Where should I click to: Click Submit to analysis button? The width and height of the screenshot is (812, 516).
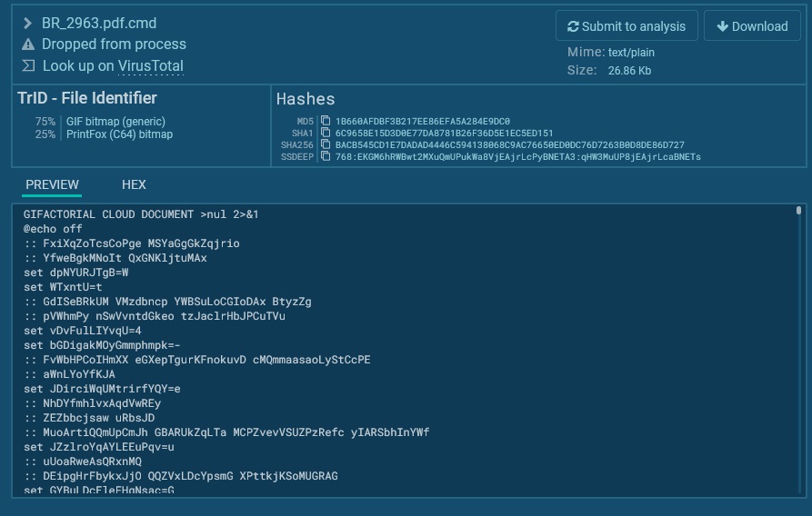coord(627,25)
